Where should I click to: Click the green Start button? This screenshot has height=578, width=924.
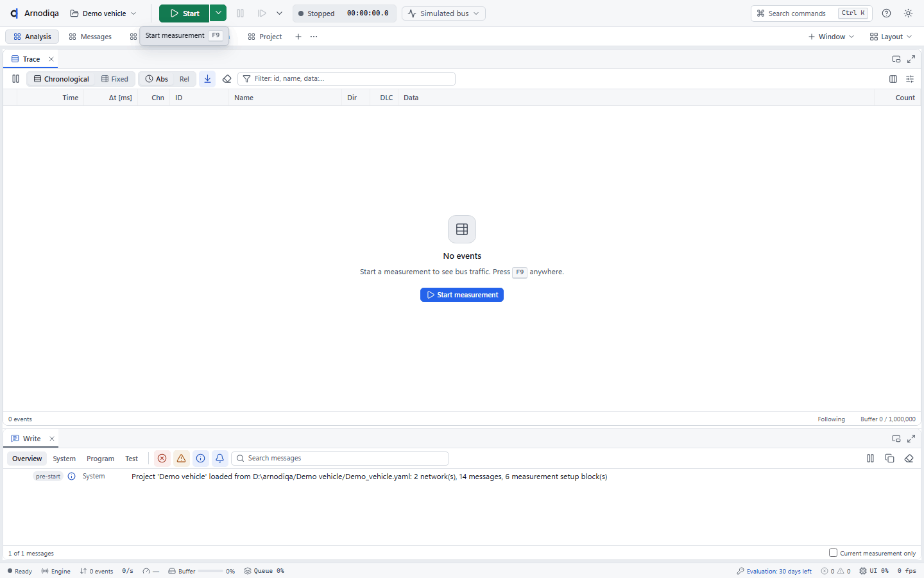point(184,13)
